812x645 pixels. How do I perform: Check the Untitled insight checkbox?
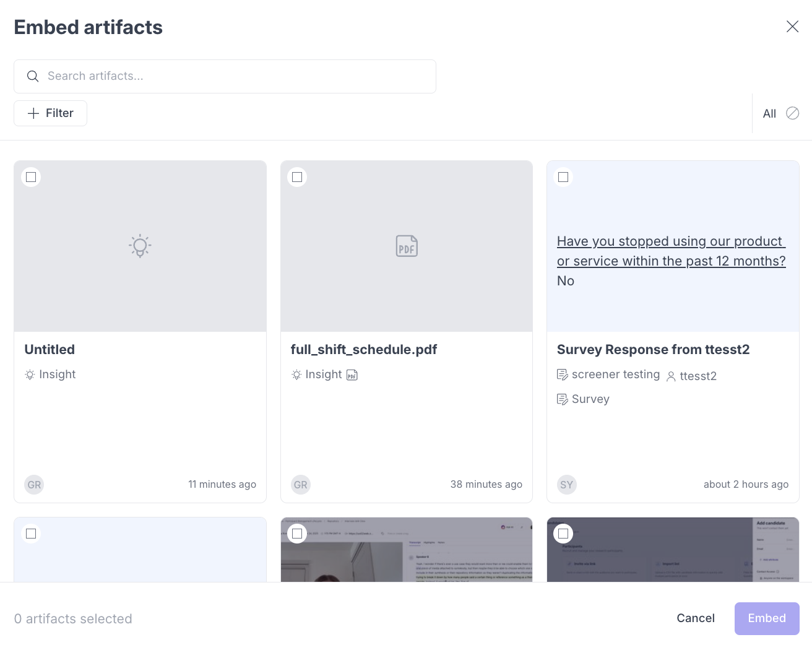coord(31,177)
